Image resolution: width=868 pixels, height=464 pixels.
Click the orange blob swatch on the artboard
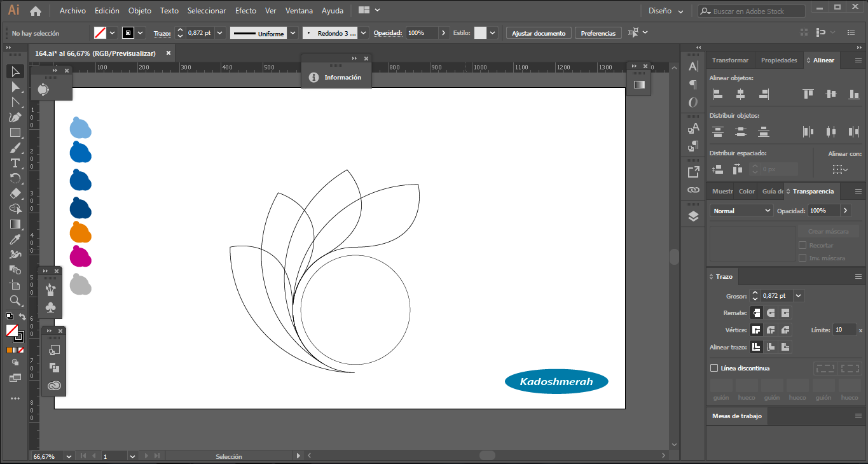click(80, 232)
